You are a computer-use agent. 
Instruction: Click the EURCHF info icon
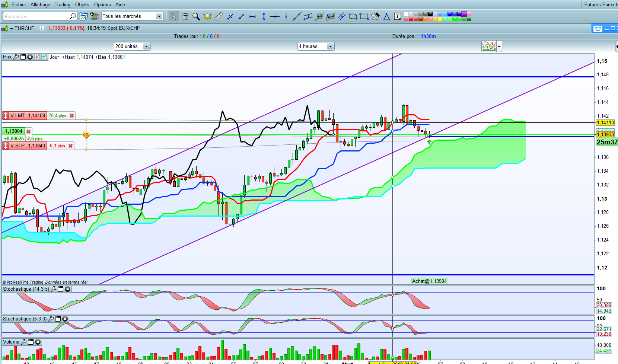tap(42, 28)
